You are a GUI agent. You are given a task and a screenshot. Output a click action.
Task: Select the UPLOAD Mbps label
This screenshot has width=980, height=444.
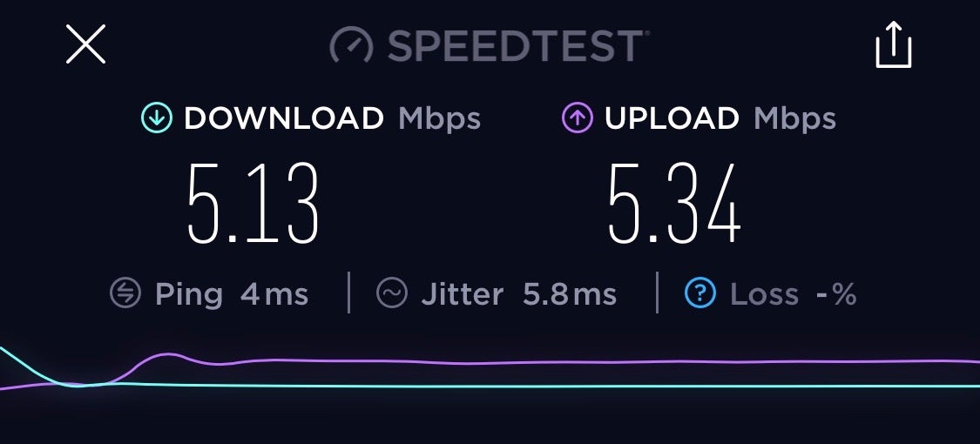click(x=720, y=118)
